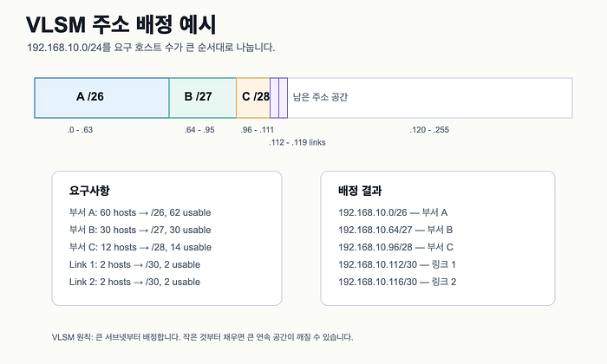Viewport: 607px width, 364px height.
Task: Click the .112 - .119 links label
Action: coord(297,142)
